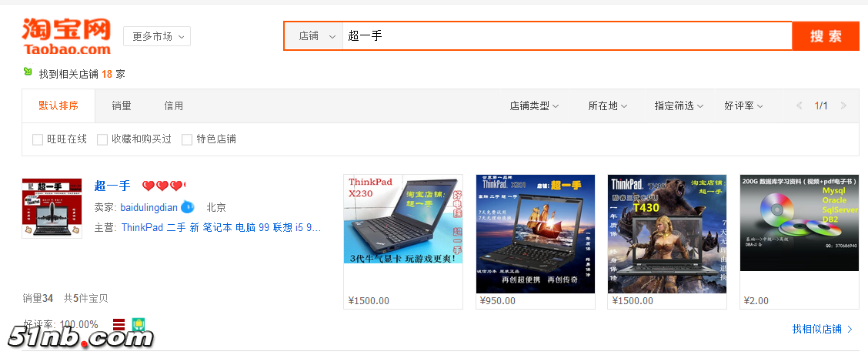Sort results by 销量
This screenshot has height=355, width=868.
[122, 105]
